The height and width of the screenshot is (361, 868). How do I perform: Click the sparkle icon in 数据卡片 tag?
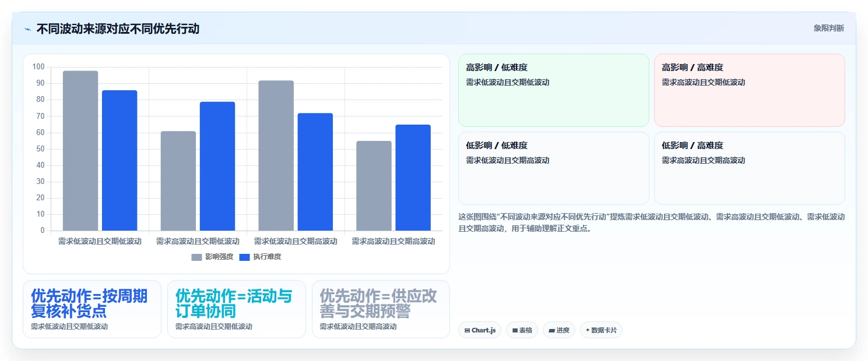588,330
